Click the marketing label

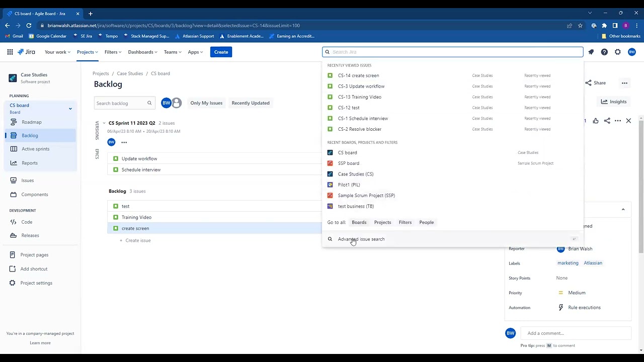pyautogui.click(x=568, y=263)
